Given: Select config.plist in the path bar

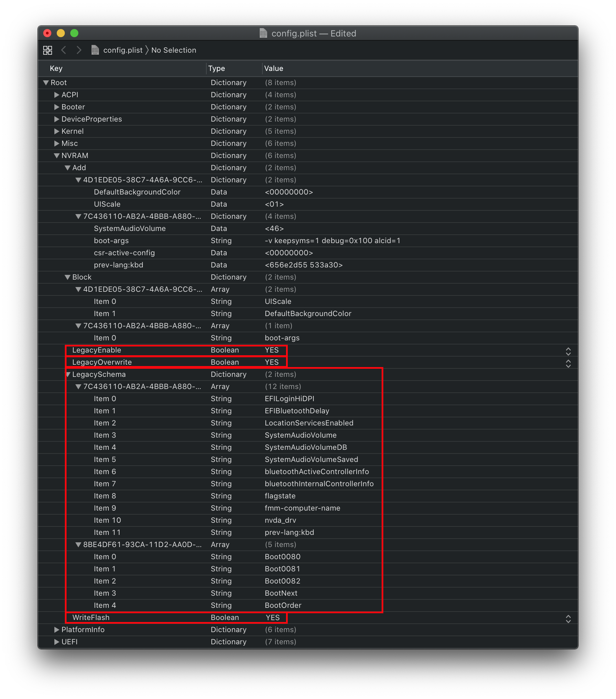Looking at the screenshot, I should [x=123, y=50].
